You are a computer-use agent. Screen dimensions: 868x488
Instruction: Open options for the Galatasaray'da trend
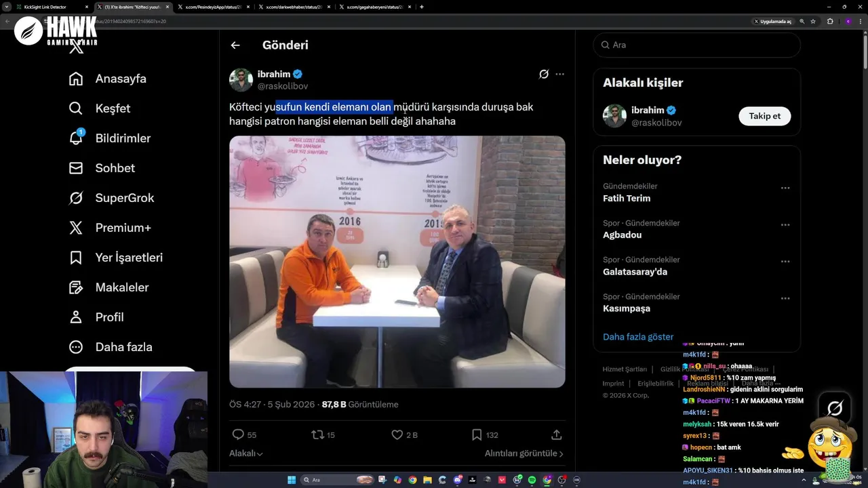(x=785, y=261)
